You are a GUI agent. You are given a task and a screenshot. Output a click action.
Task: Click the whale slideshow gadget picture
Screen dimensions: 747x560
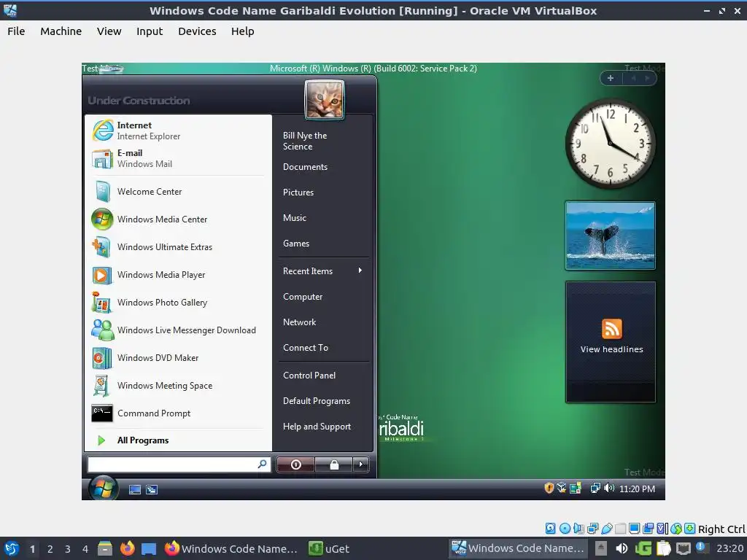point(611,236)
